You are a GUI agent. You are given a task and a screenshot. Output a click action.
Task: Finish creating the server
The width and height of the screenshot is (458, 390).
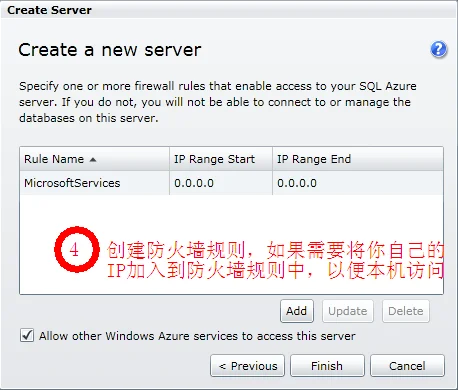click(327, 366)
